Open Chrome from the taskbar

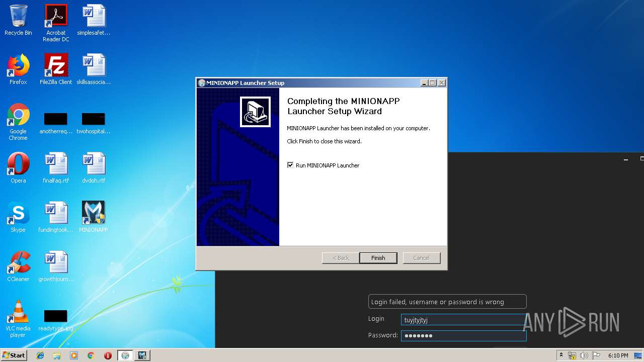point(91,355)
